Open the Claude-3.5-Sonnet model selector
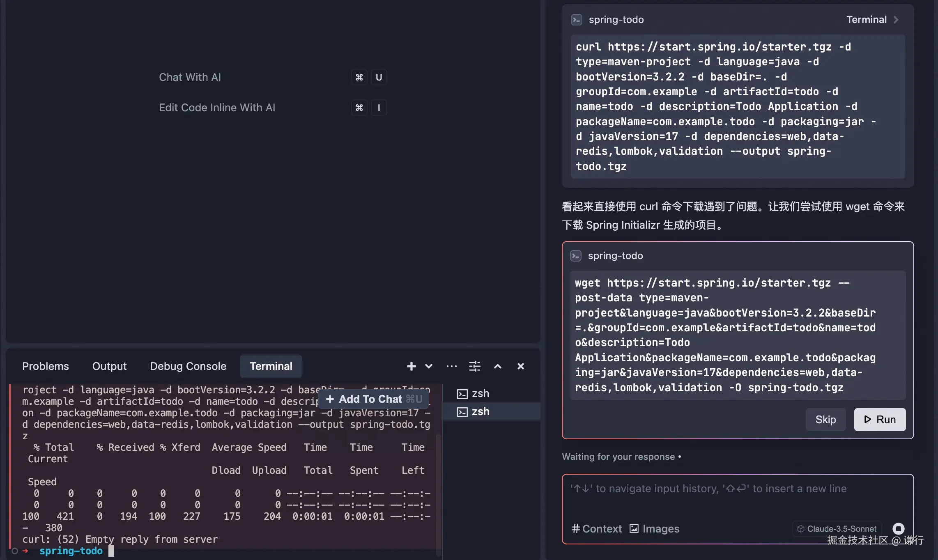The width and height of the screenshot is (938, 560). [x=837, y=529]
